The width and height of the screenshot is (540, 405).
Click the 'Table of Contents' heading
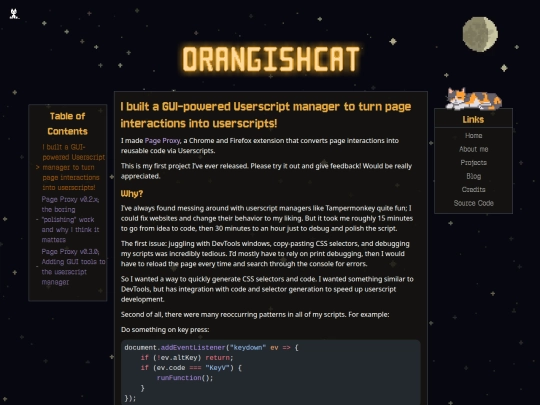[x=68, y=124]
